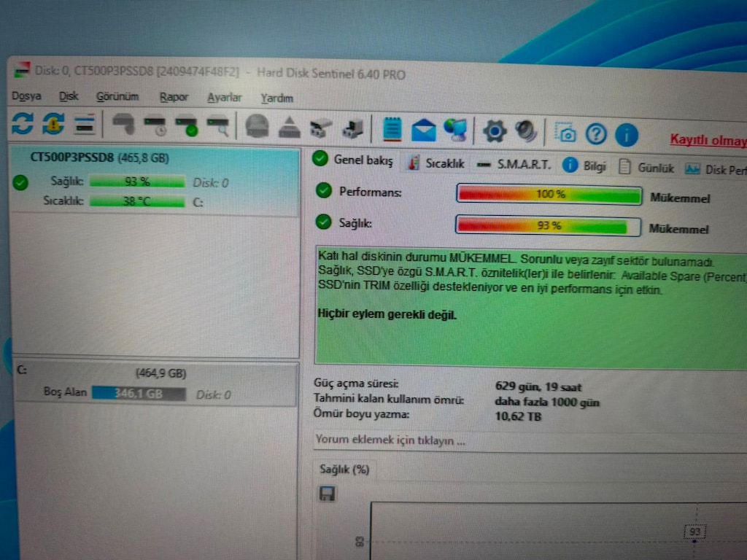747x560 pixels.
Task: Click the blue info circle toolbar icon
Action: point(627,135)
